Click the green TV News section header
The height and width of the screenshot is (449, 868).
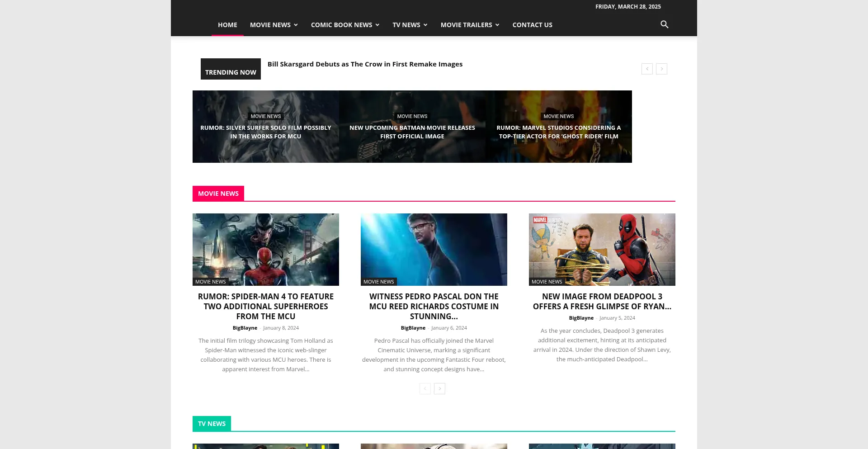coord(212,424)
